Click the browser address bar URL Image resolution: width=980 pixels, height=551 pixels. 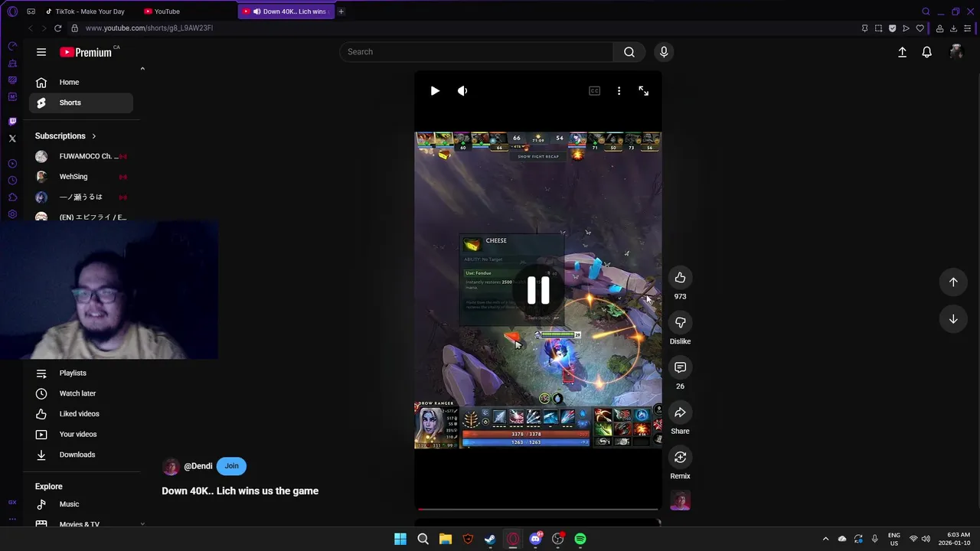[x=149, y=28]
